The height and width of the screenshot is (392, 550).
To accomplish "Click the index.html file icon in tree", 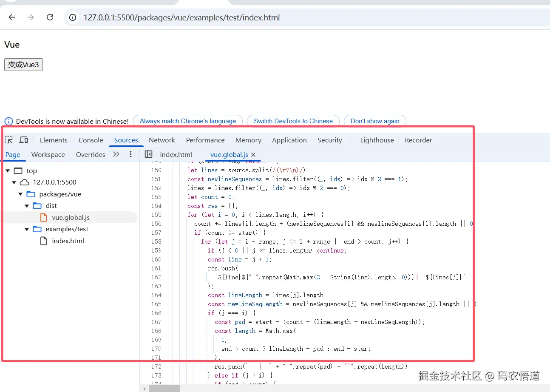I will pyautogui.click(x=43, y=241).
